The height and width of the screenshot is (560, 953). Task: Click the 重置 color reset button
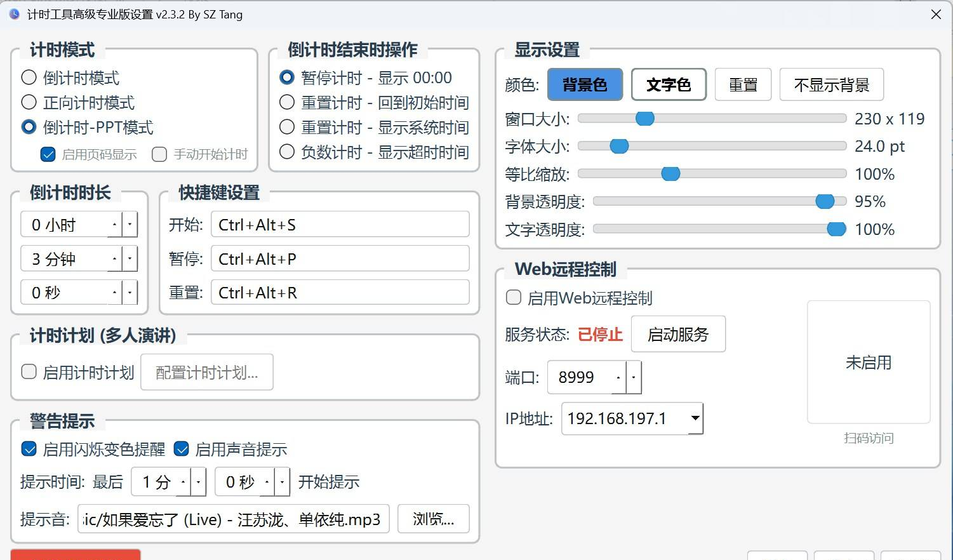743,84
